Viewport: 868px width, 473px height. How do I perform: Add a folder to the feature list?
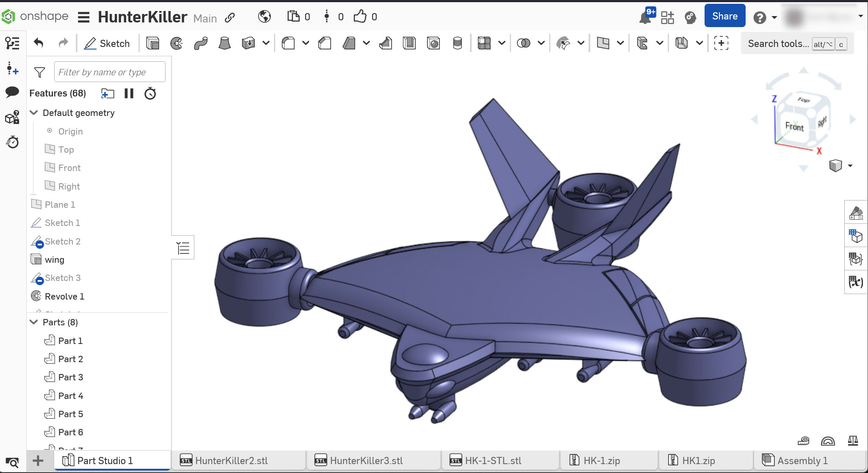[108, 93]
